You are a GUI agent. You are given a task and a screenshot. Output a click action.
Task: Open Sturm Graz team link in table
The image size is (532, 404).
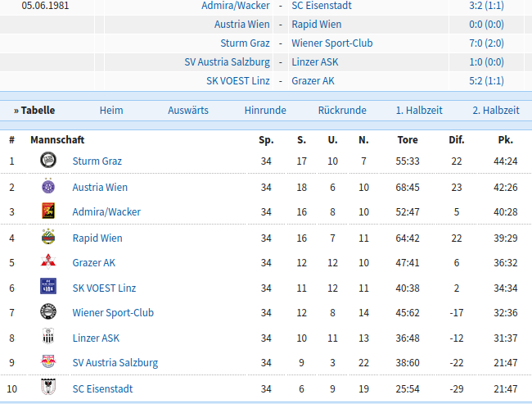click(x=97, y=161)
